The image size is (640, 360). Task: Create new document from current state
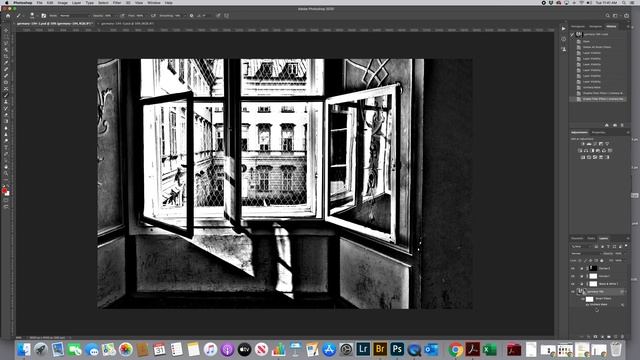pos(607,125)
